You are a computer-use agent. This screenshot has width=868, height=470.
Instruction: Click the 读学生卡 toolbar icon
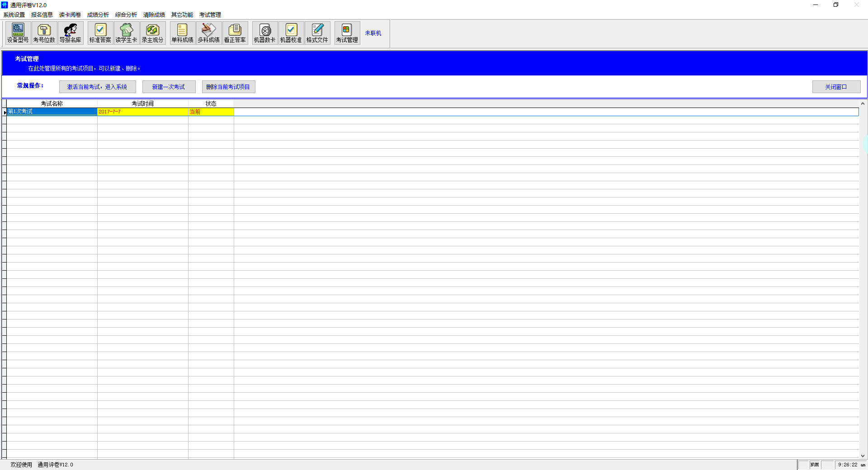click(x=127, y=33)
